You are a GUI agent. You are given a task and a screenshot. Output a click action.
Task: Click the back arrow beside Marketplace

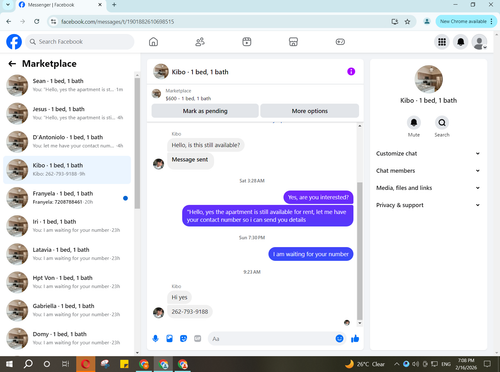click(x=12, y=64)
